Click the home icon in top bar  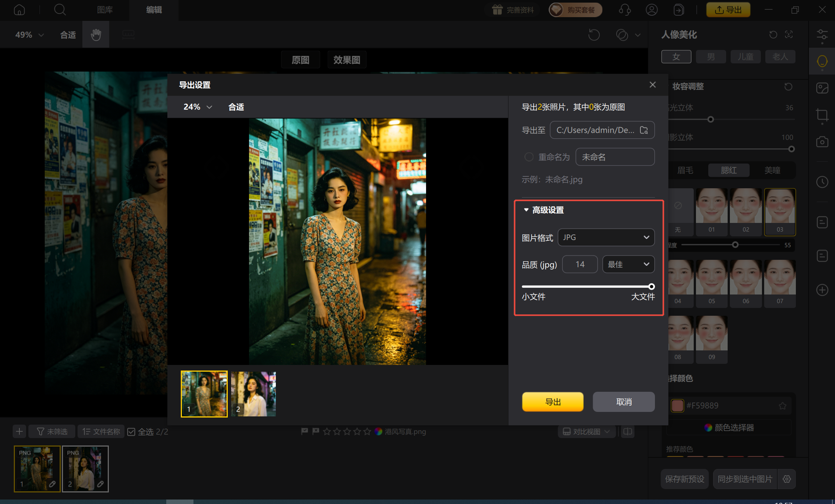coord(19,10)
